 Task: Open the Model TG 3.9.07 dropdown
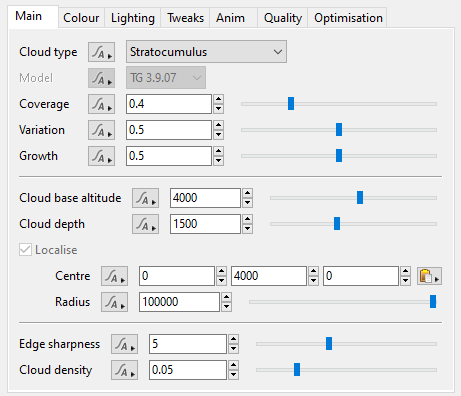coord(166,78)
